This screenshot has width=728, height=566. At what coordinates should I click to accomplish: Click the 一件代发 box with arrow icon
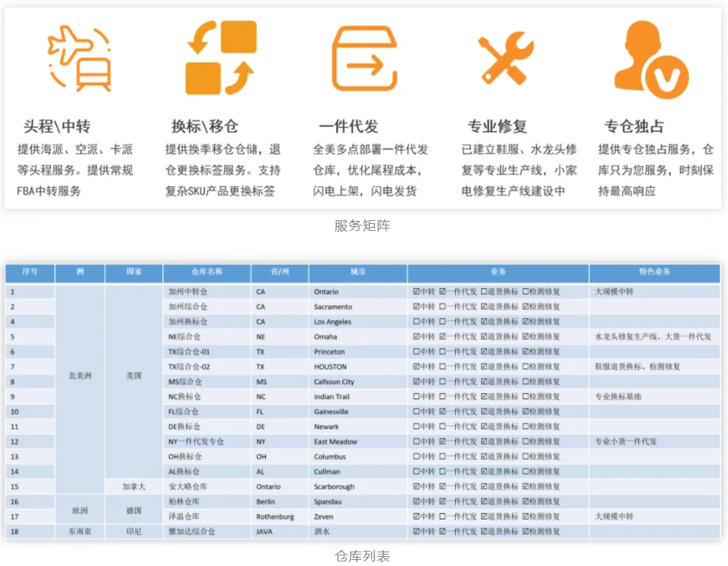click(x=364, y=58)
